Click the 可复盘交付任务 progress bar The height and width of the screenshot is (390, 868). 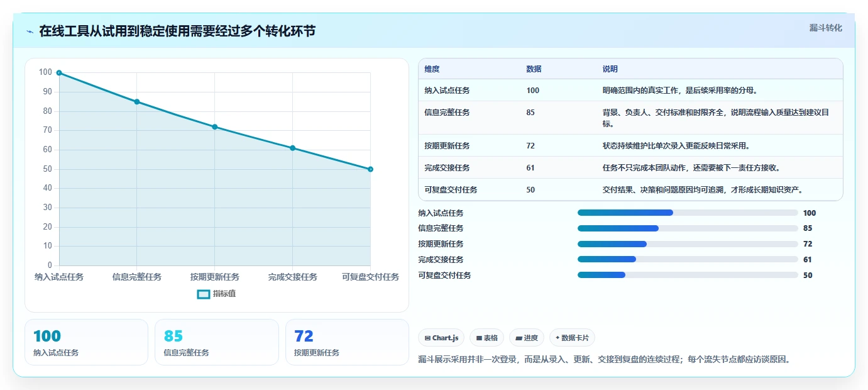coord(688,275)
